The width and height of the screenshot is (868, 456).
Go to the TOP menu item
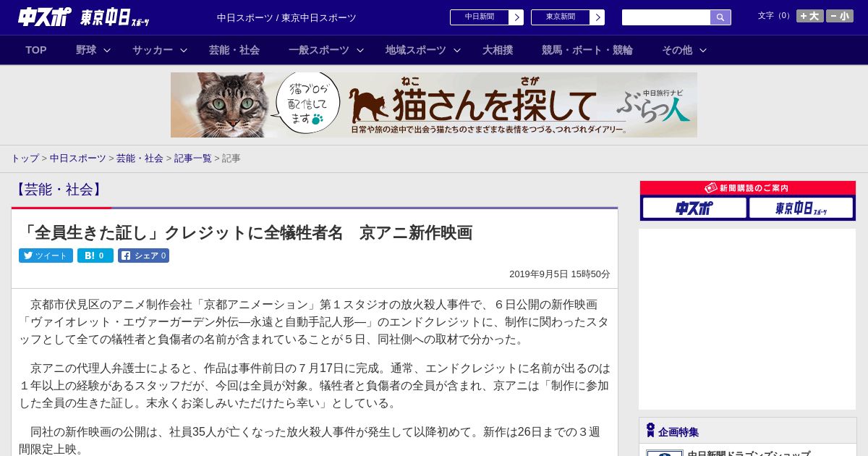point(36,50)
